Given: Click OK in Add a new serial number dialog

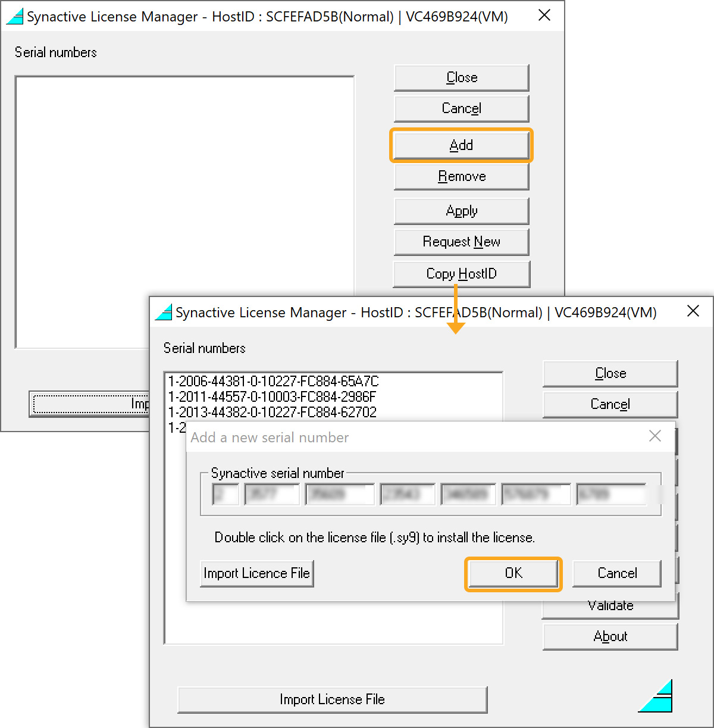Looking at the screenshot, I should [x=513, y=573].
